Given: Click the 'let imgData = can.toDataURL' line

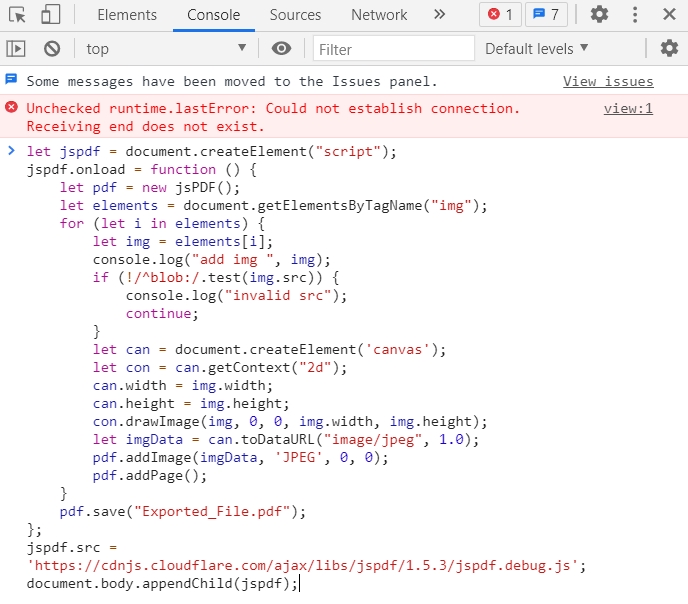Looking at the screenshot, I should click(286, 440).
